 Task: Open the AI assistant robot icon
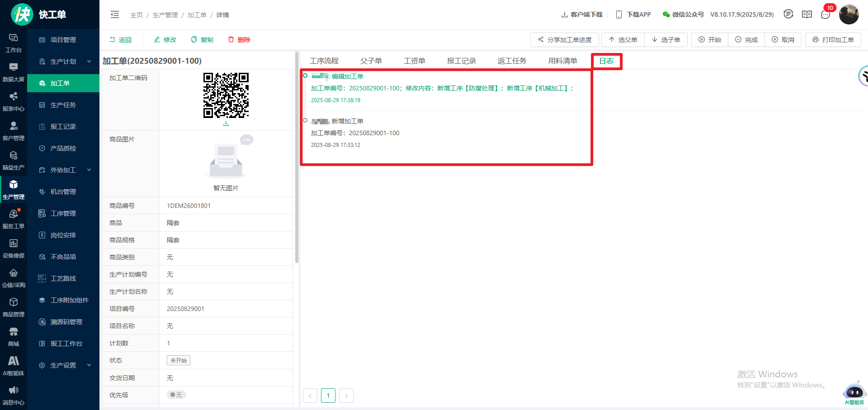point(854,391)
